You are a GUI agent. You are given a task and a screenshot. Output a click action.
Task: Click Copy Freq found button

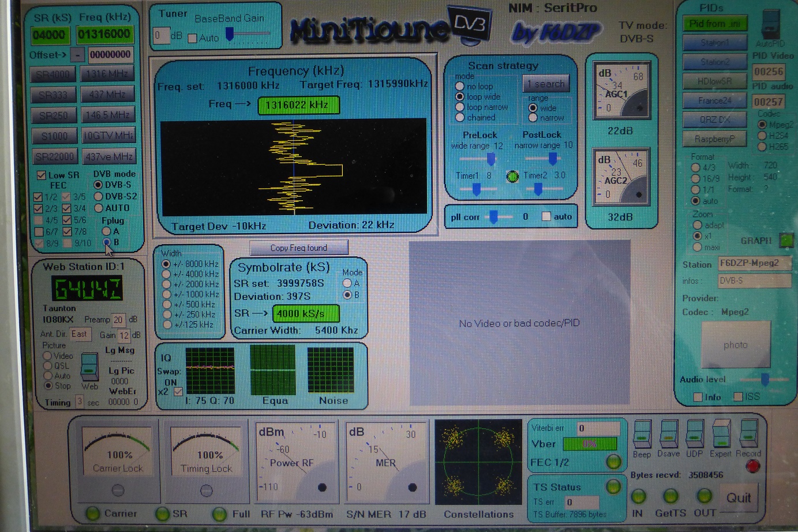click(299, 248)
